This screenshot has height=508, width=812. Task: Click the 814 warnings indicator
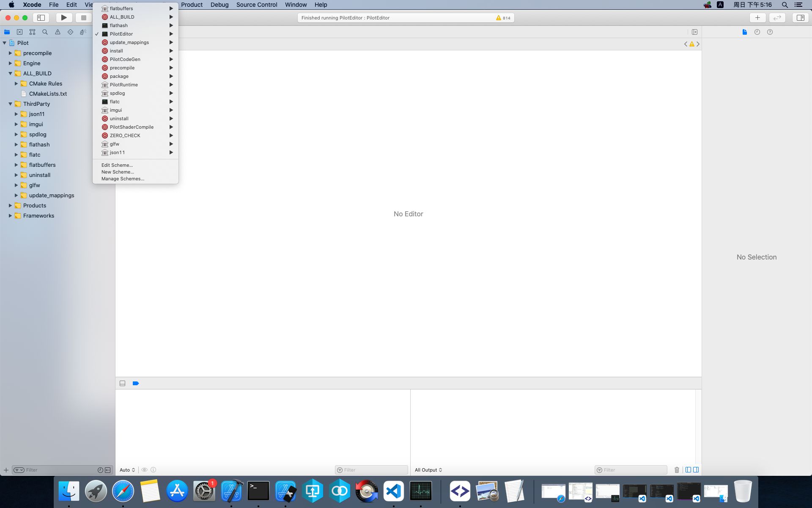point(503,18)
